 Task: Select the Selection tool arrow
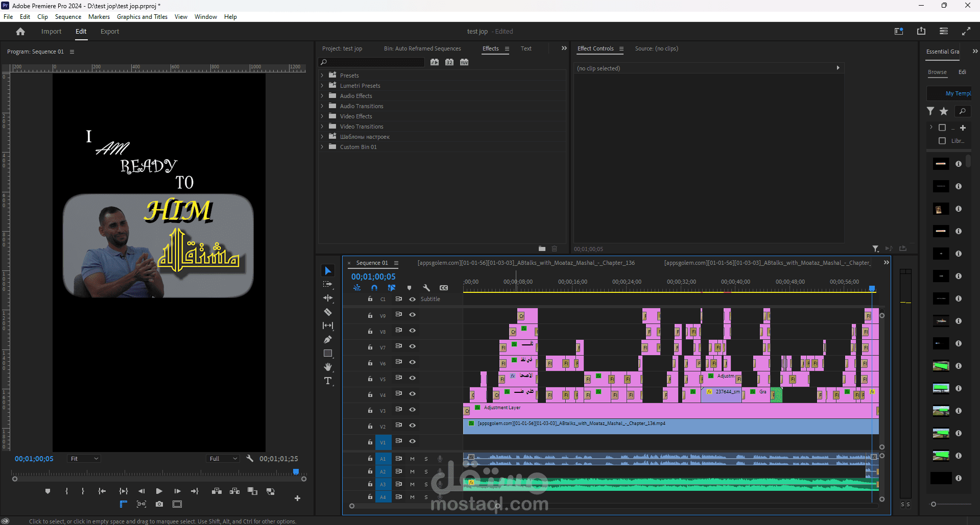[x=328, y=271]
